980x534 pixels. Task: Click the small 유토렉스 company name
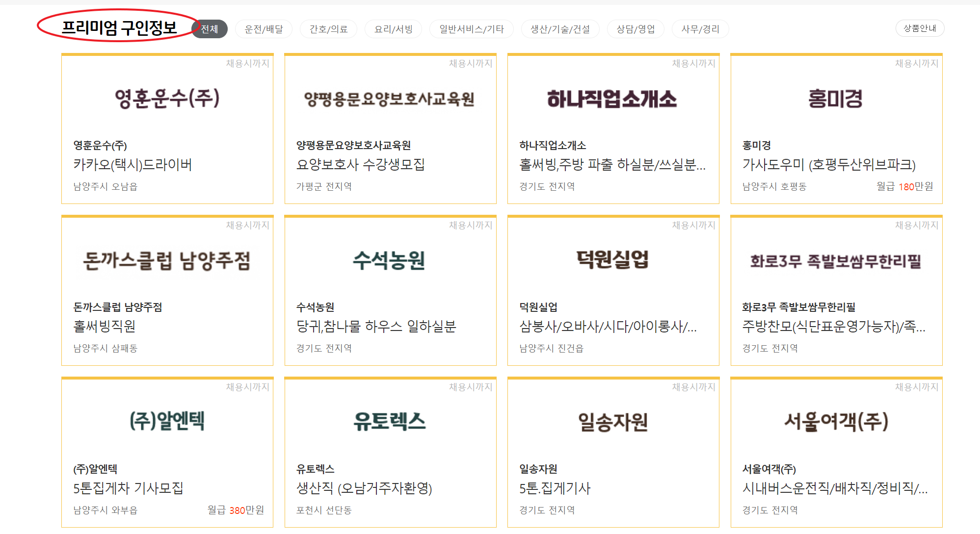point(315,469)
